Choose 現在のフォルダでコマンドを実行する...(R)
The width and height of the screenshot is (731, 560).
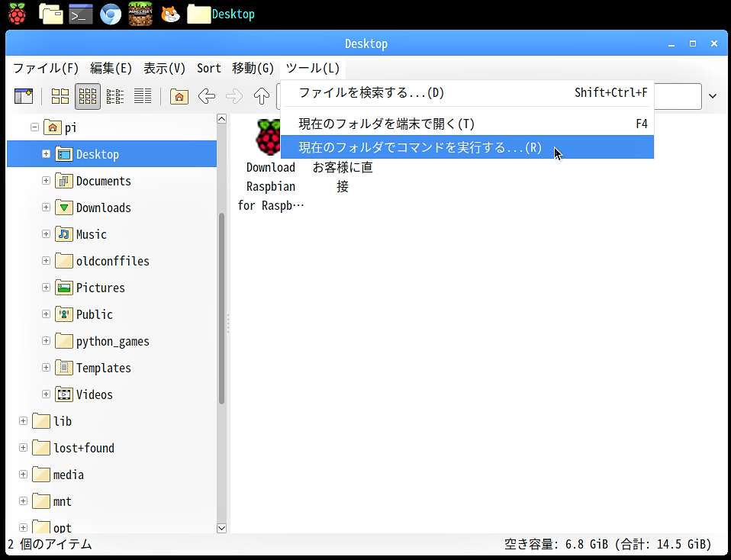tap(467, 147)
